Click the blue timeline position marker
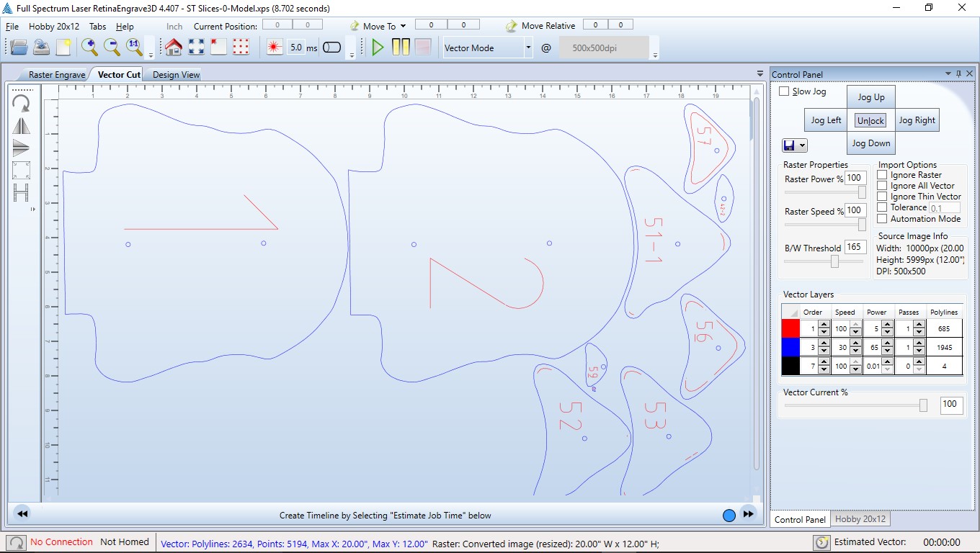 tap(729, 515)
